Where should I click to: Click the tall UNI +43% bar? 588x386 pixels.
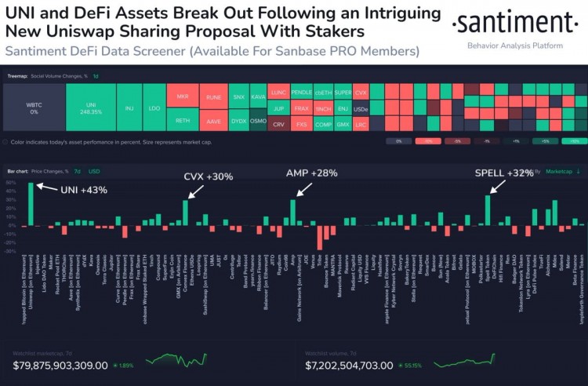tap(31, 204)
